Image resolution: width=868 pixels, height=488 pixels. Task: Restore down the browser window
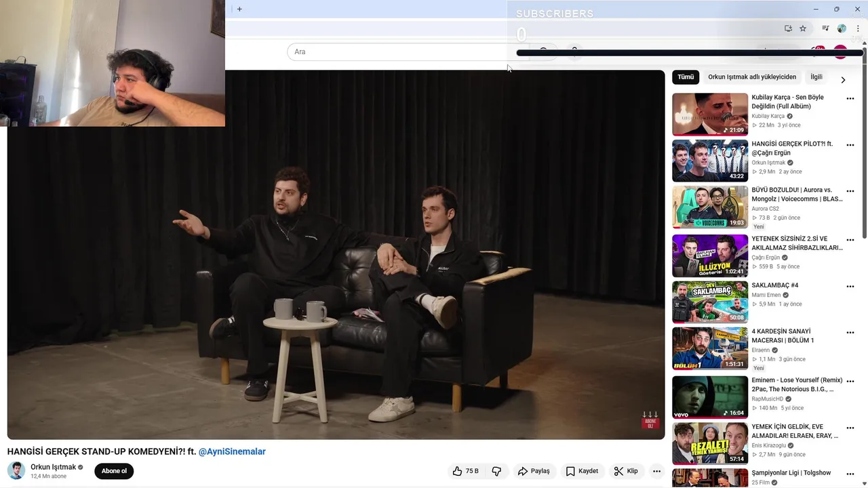tap(836, 9)
